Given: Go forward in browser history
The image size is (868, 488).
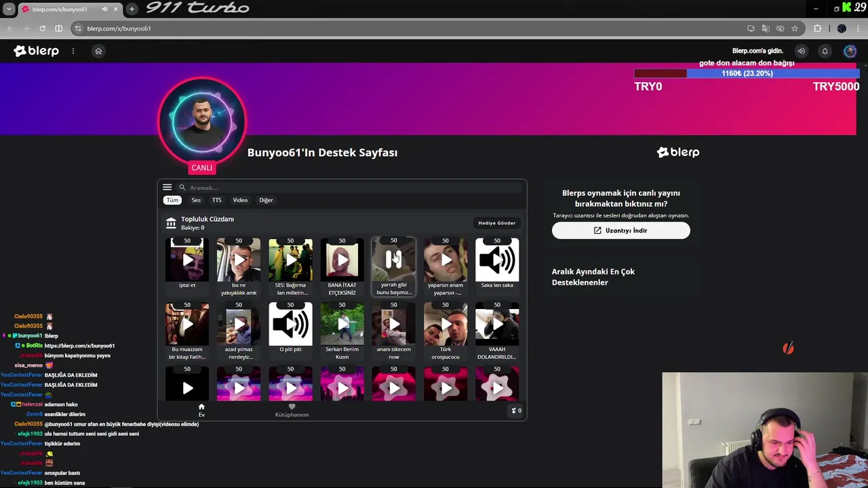Looking at the screenshot, I should [x=26, y=28].
